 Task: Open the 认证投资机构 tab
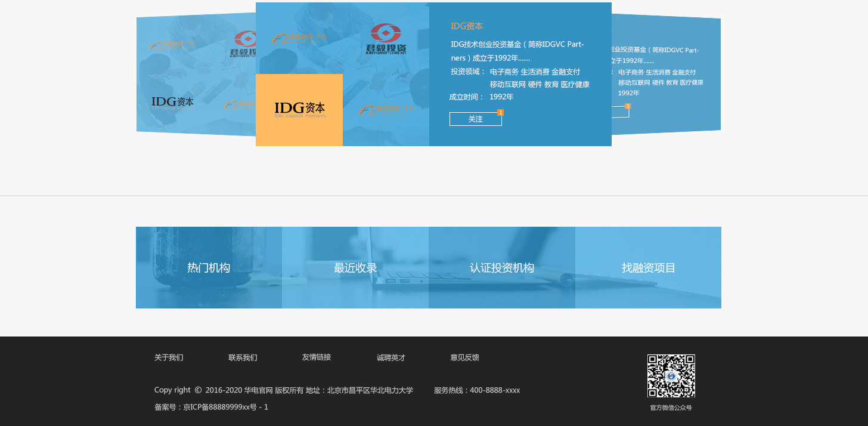pos(502,268)
